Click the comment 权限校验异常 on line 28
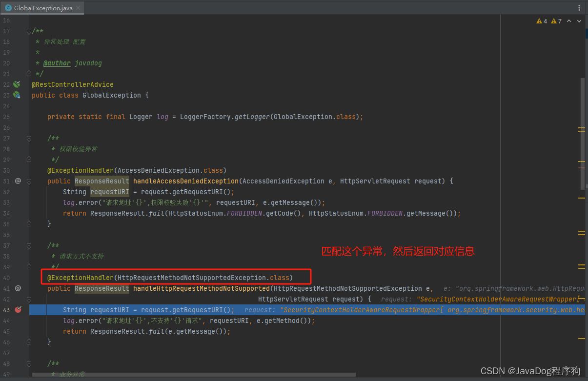This screenshot has height=381, width=588. coord(78,149)
